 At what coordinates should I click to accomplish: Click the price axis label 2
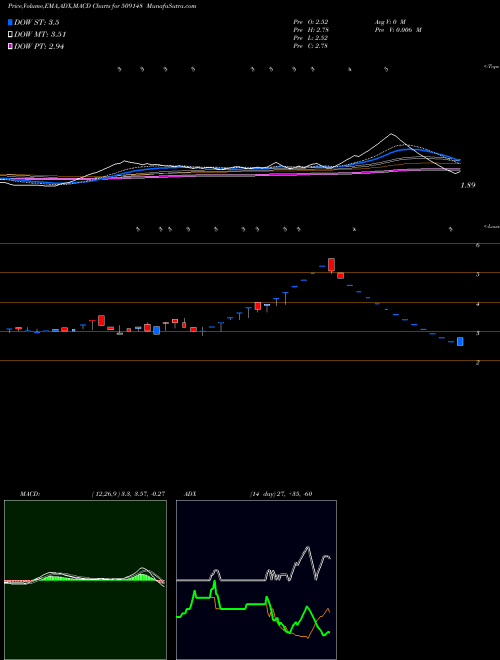(x=478, y=362)
